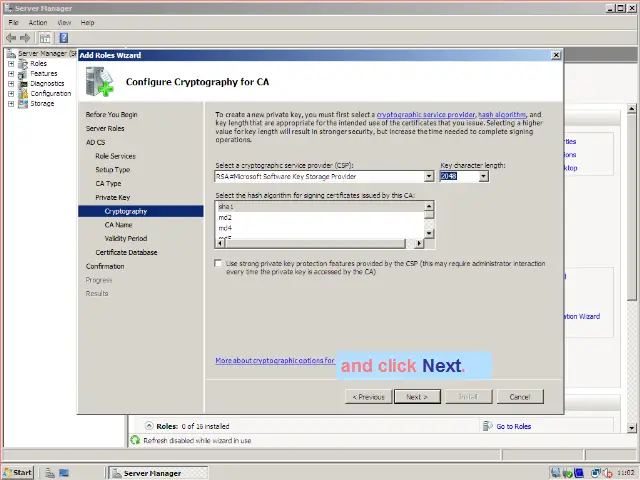640x480 pixels.
Task: Click the refresh icon in status line
Action: (x=135, y=440)
